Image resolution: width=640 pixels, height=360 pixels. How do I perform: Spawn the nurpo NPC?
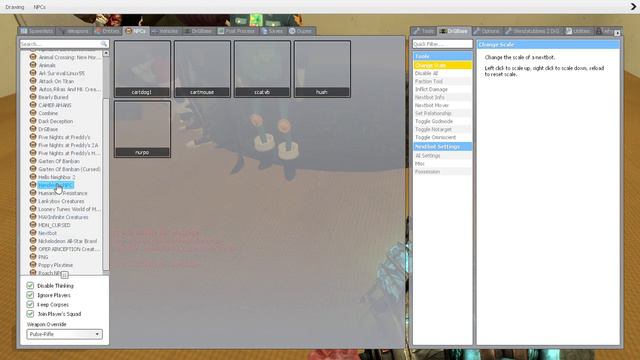coord(142,129)
